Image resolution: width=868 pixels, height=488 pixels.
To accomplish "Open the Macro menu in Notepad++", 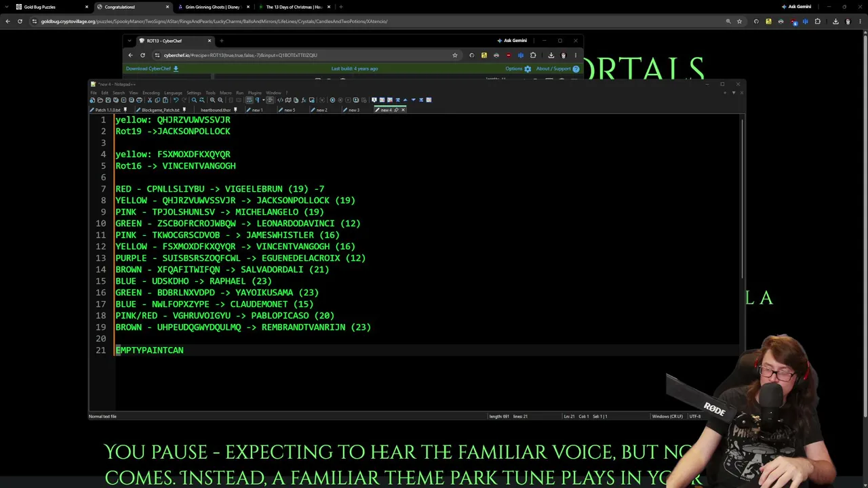I will (226, 93).
